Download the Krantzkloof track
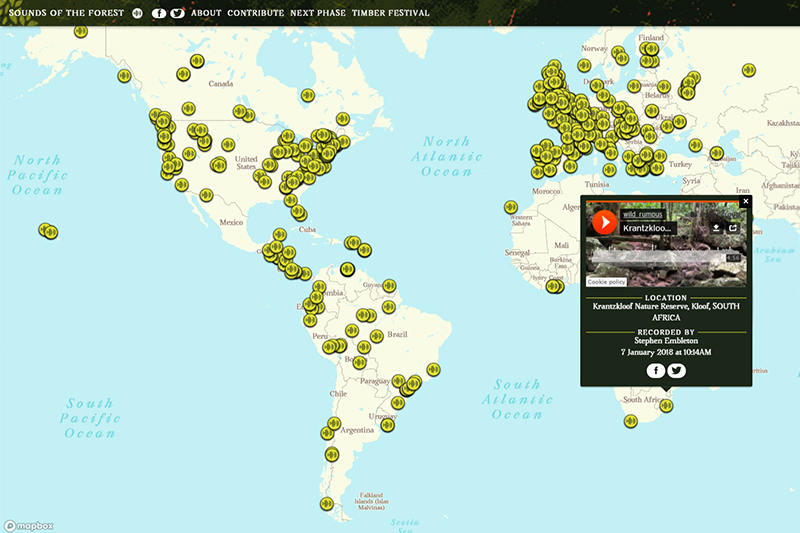The image size is (800, 533). pyautogui.click(x=716, y=227)
